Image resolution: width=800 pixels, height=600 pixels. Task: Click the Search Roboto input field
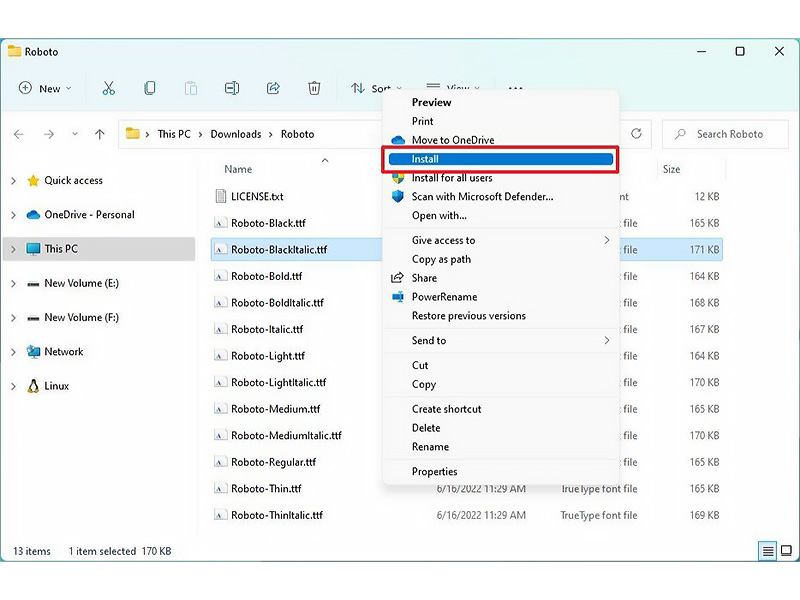coord(725,134)
